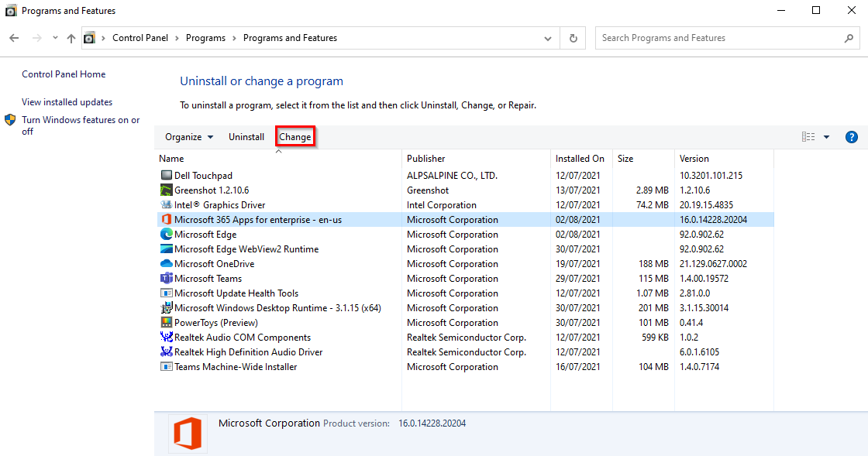Expand the address bar history dropdown
The width and height of the screenshot is (868, 456).
tap(547, 38)
